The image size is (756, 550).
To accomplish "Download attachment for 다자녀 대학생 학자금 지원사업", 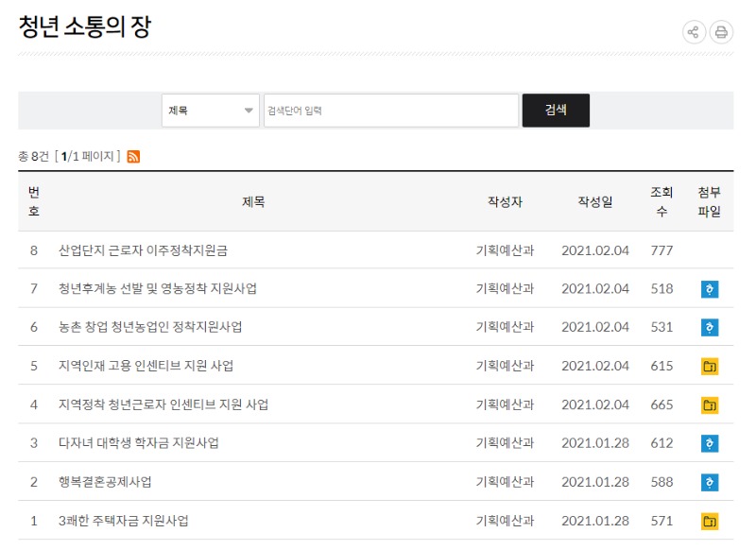I will point(710,443).
